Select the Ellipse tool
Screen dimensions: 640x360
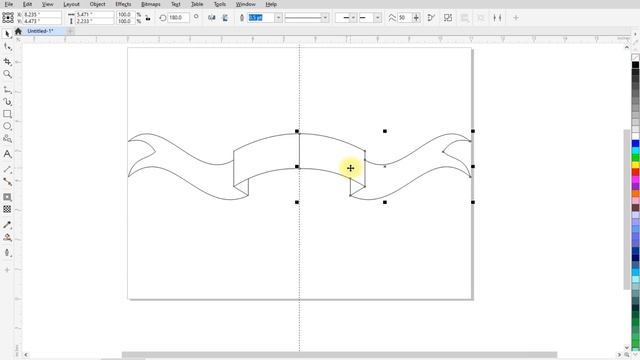pos(7,126)
